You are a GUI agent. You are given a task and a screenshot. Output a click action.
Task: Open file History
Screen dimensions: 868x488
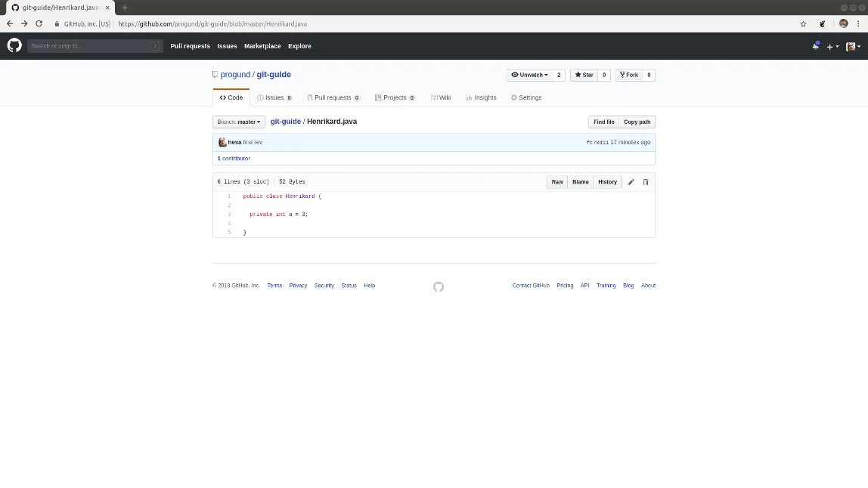point(607,182)
